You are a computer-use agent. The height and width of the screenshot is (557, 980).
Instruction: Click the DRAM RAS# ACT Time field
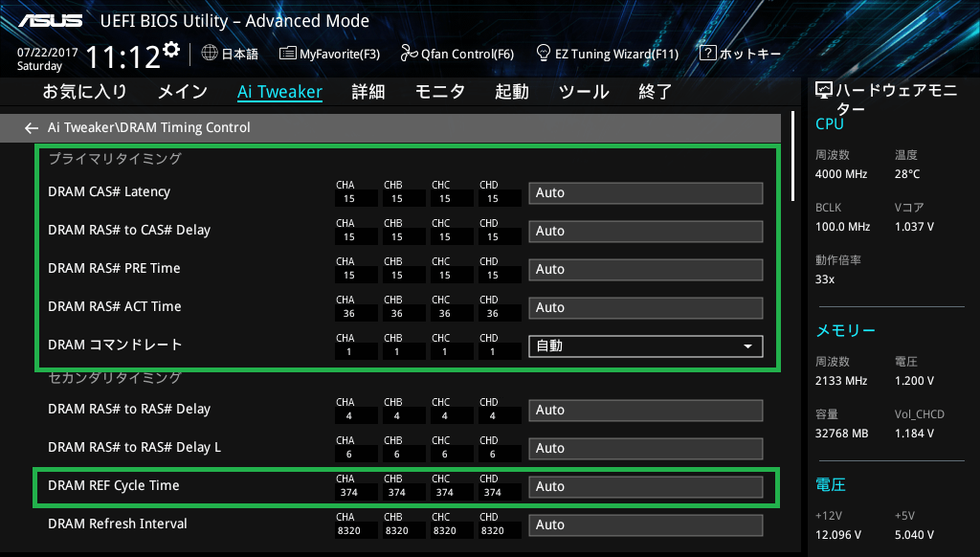pos(646,307)
